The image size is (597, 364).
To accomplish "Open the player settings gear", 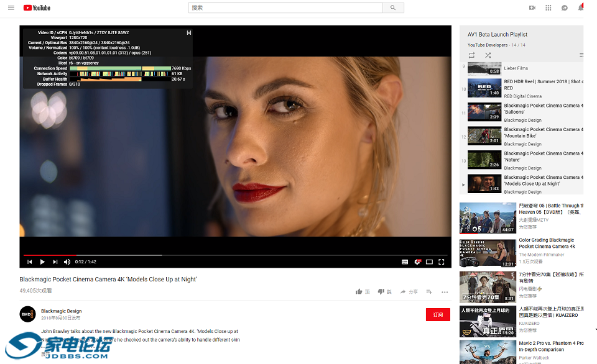I will click(417, 262).
